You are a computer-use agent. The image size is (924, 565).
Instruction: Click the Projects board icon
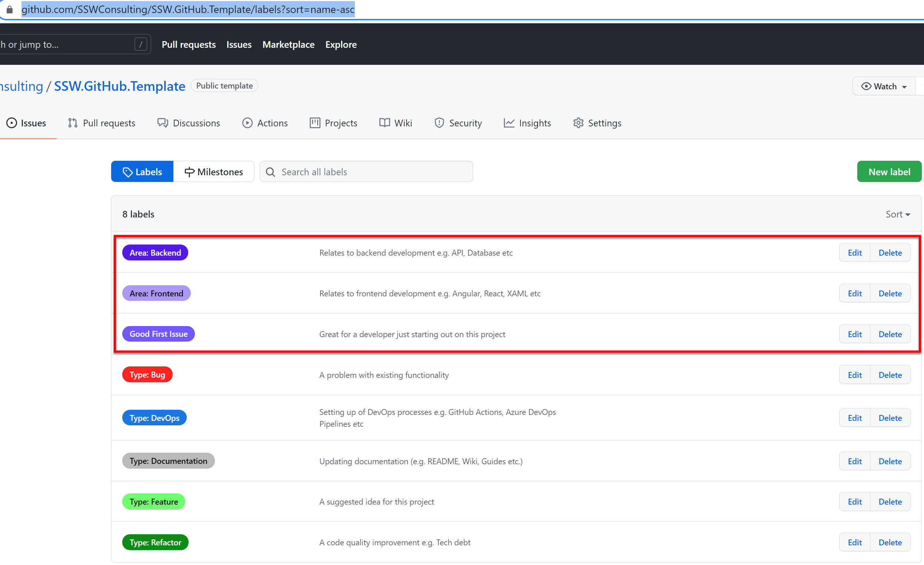315,123
